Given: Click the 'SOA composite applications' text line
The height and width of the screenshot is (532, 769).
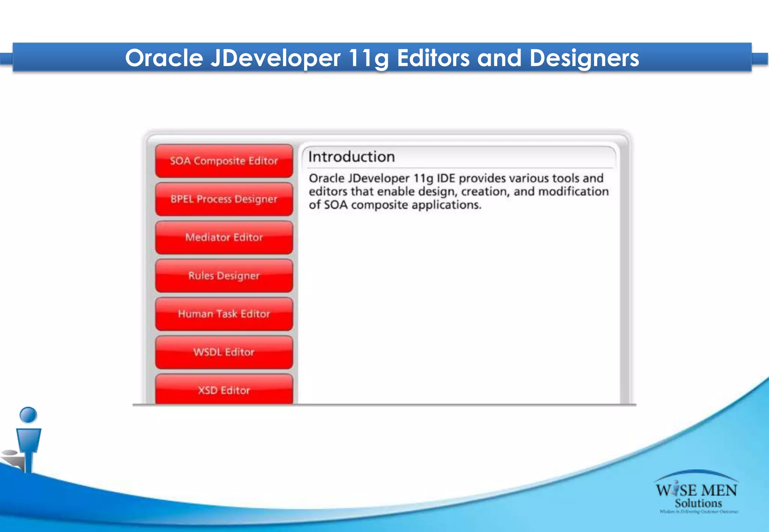Looking at the screenshot, I should [x=395, y=205].
